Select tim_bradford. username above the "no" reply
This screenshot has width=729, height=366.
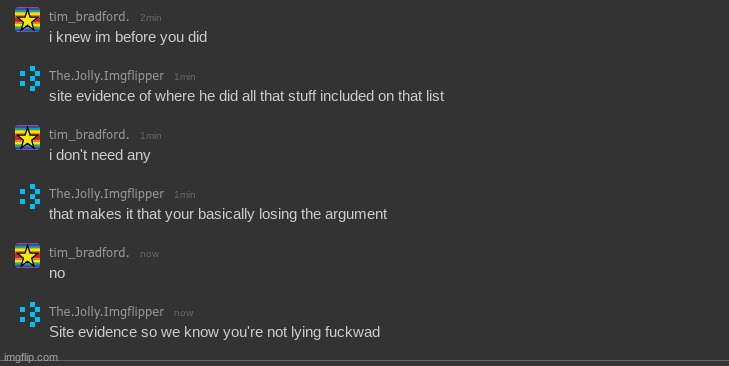(89, 253)
